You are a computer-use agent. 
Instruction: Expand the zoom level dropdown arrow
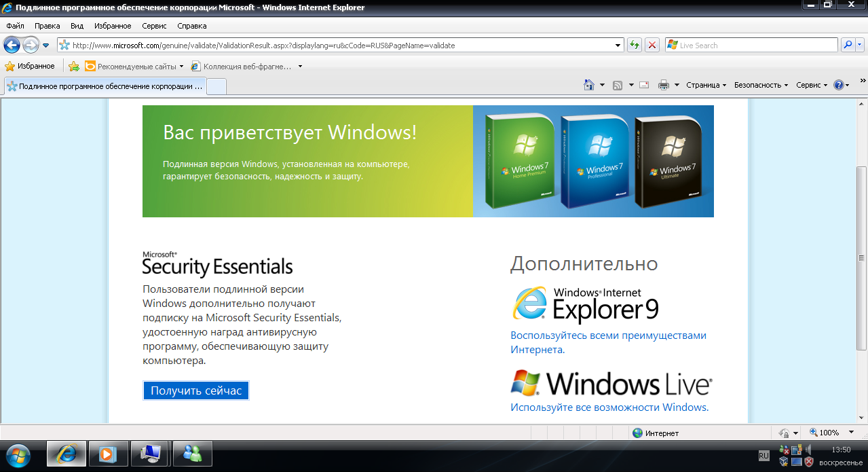tap(852, 433)
